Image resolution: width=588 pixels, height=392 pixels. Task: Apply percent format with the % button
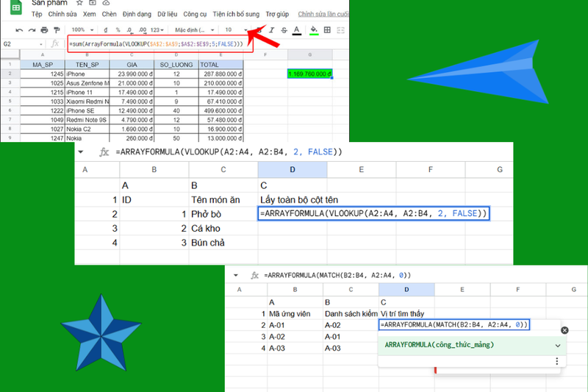pyautogui.click(x=118, y=30)
